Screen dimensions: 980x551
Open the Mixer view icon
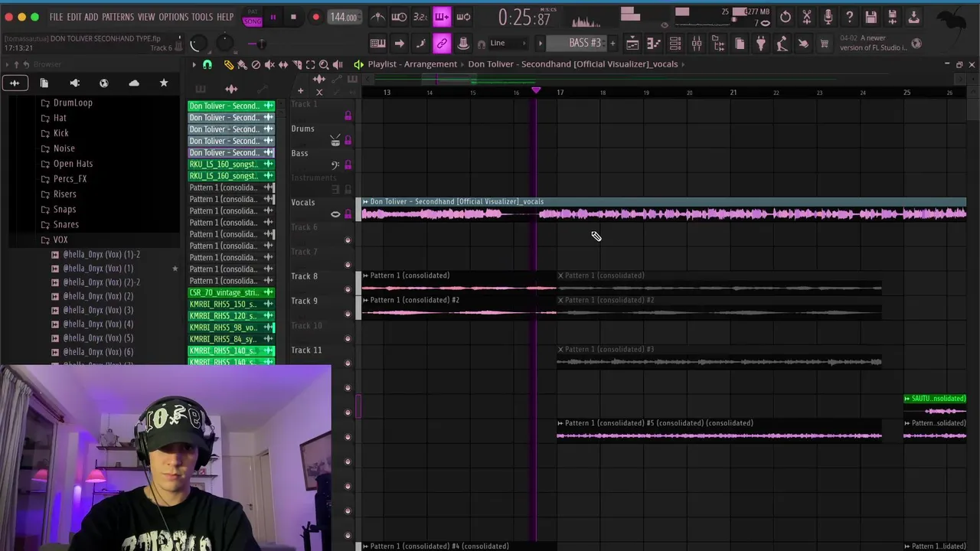(697, 44)
